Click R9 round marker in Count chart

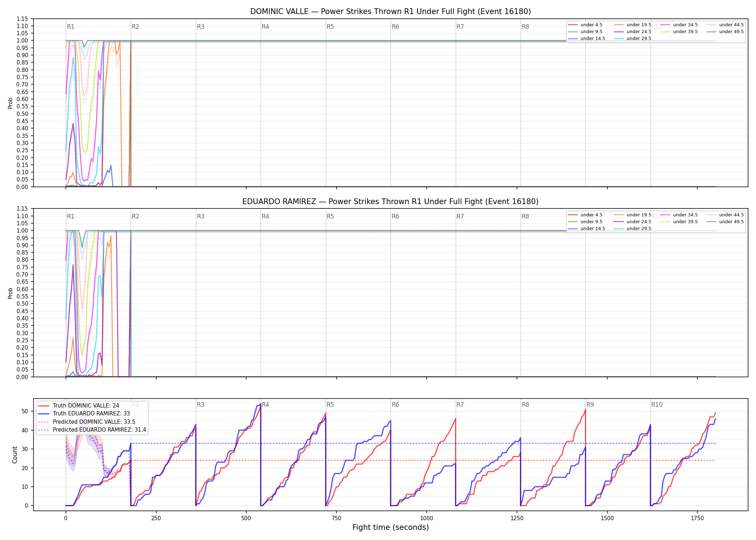pyautogui.click(x=590, y=405)
